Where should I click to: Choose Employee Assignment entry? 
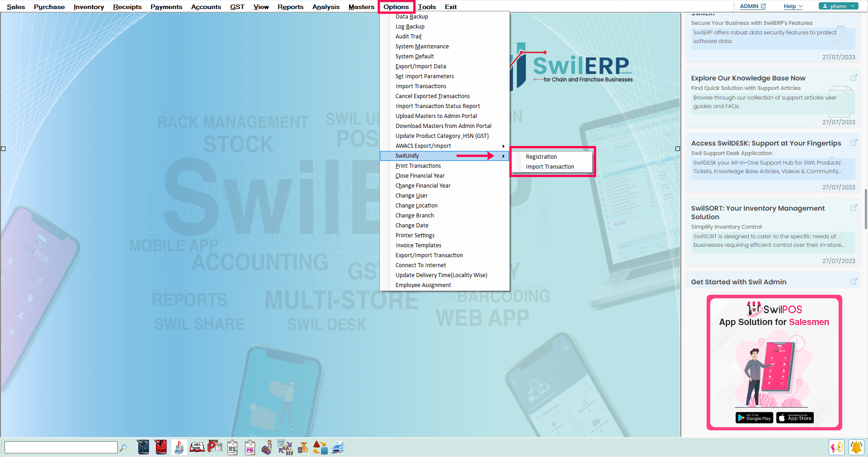[x=444, y=285]
